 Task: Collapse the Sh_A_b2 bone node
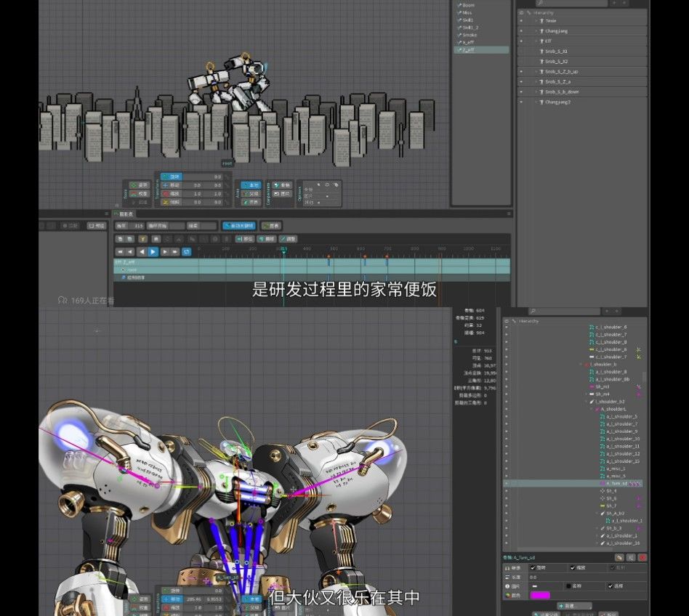coord(597,514)
